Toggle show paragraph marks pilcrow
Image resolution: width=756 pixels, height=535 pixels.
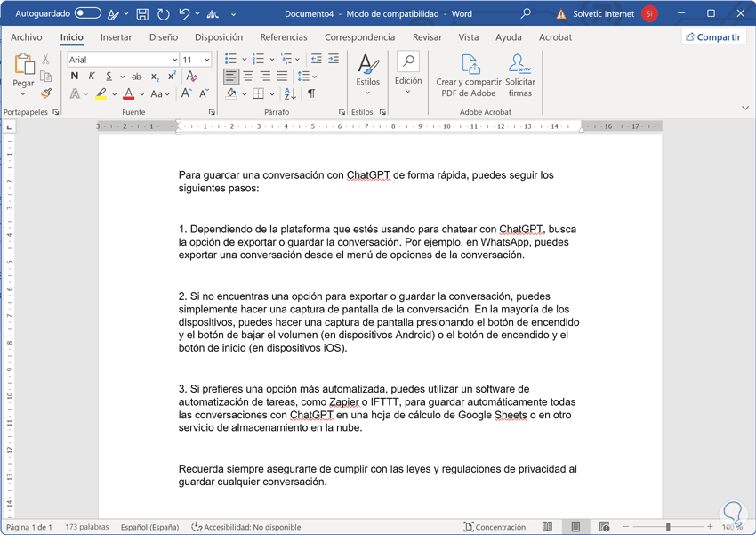[x=311, y=93]
